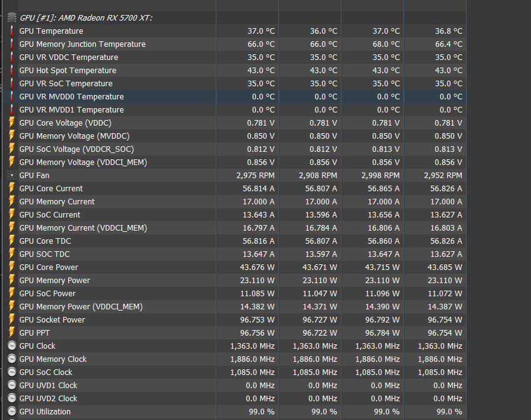
Task: Click lightning icon for GPU Socket Power
Action: 12,320
